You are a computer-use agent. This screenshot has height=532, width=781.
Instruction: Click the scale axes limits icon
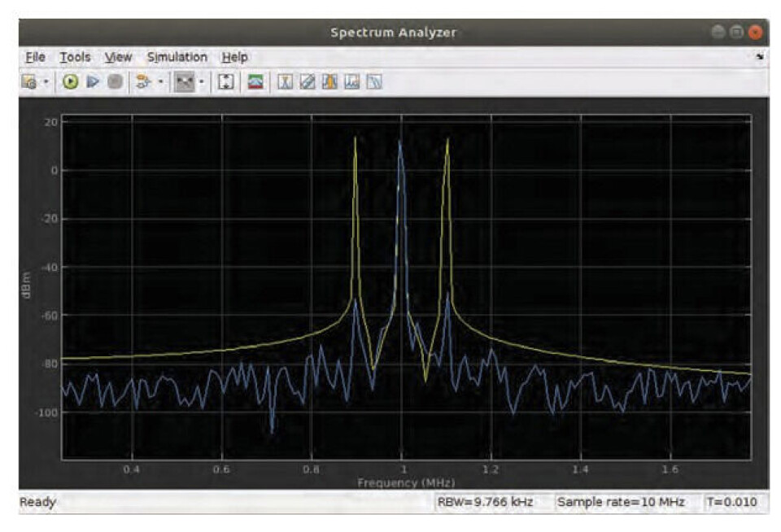pos(225,81)
